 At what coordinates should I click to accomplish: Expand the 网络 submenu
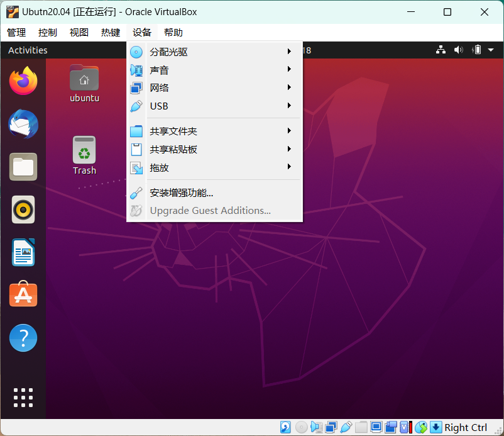coord(289,87)
